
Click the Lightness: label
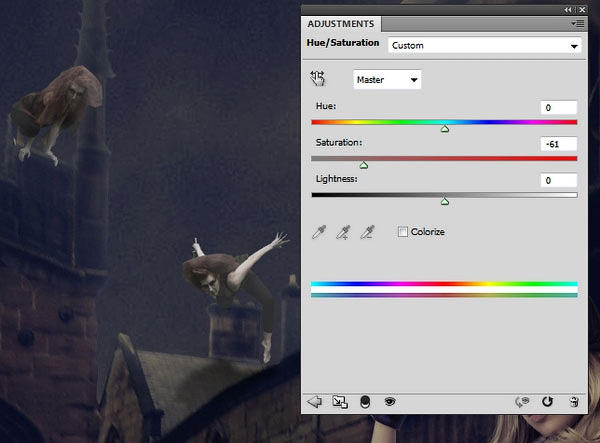pos(337,179)
